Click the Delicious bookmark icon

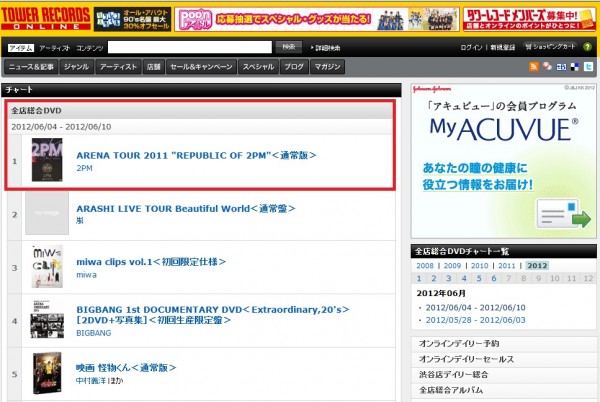(575, 67)
